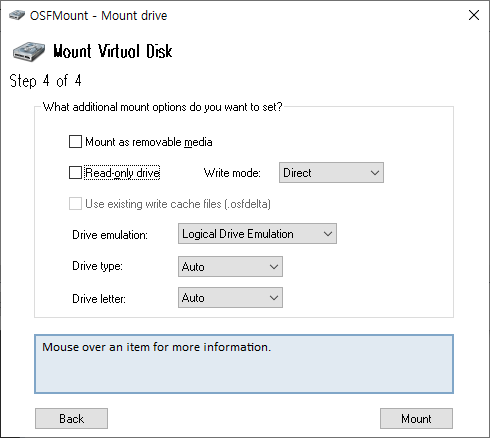This screenshot has width=490, height=438.
Task: Close the Mount drive dialog
Action: pyautogui.click(x=474, y=15)
